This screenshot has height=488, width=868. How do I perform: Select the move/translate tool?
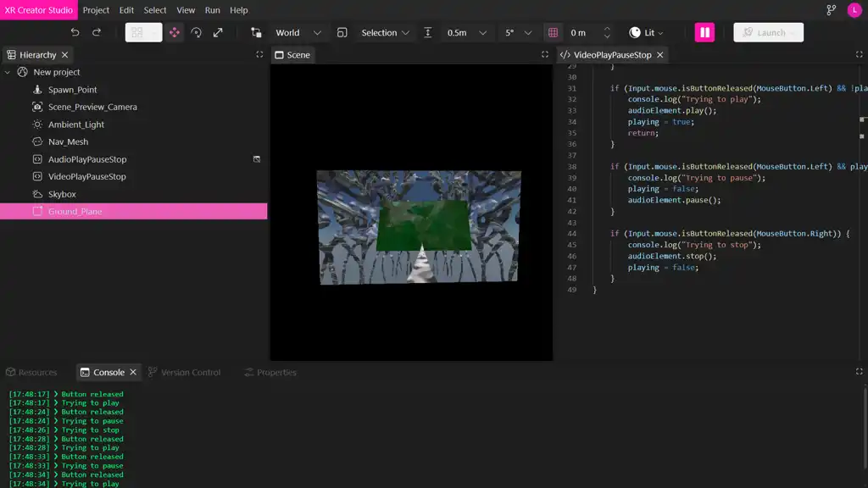pos(175,33)
